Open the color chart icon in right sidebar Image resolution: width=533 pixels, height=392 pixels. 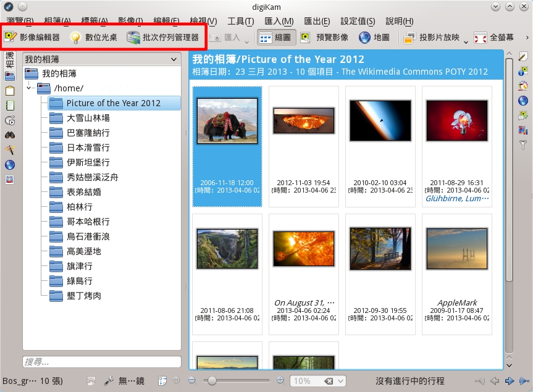click(523, 130)
